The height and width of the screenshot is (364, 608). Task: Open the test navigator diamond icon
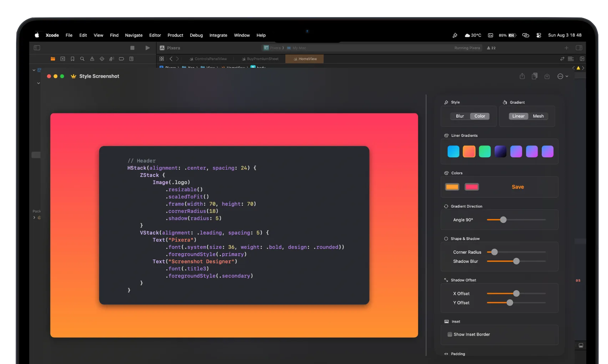tap(102, 58)
